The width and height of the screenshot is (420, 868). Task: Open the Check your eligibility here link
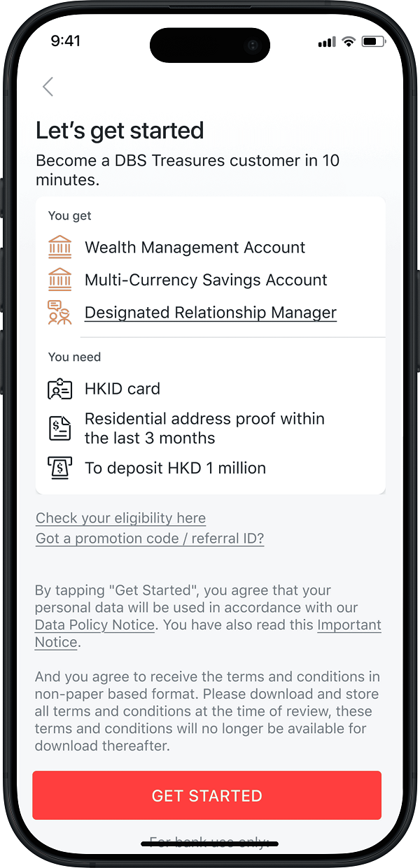pos(121,518)
